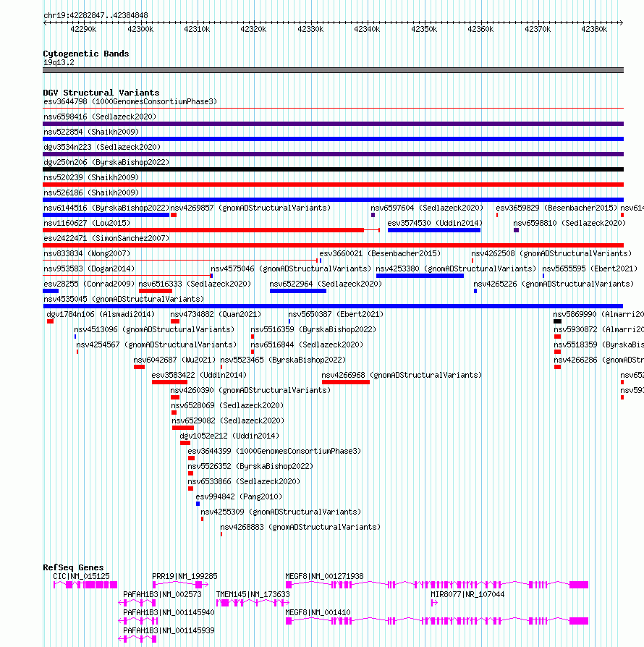Click nsv833834 (Wong2007) label
This screenshot has height=647, width=644.
(87, 254)
